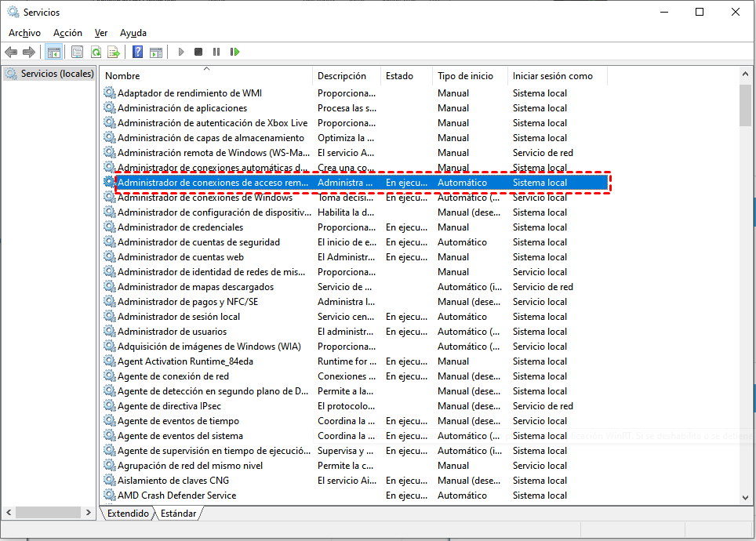Restart the service with the restart icon
The height and width of the screenshot is (541, 756).
click(234, 52)
